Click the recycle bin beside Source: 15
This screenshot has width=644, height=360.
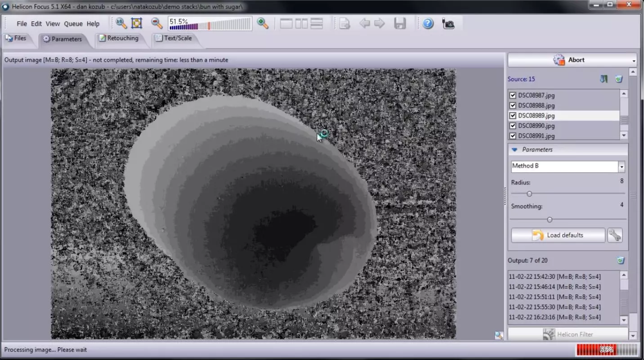[x=619, y=79]
